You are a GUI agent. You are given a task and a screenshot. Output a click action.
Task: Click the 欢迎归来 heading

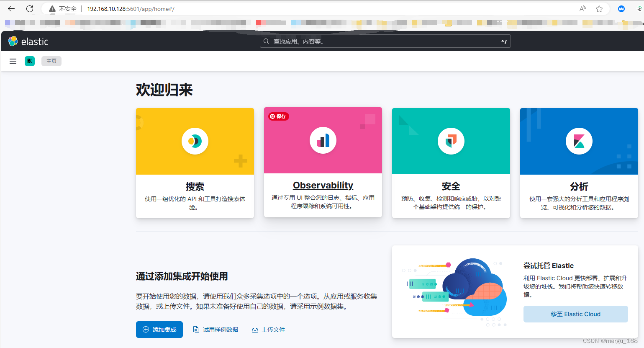click(x=164, y=90)
